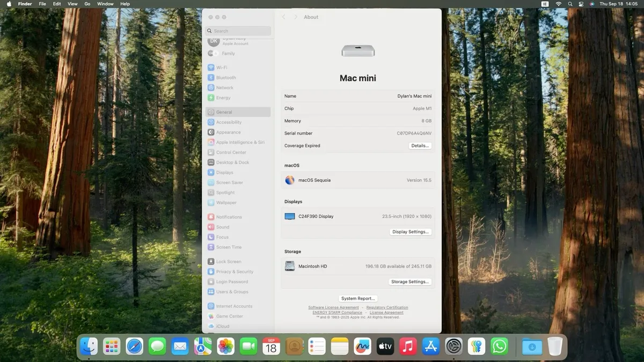Open the Apple Account profile entry

point(238,41)
